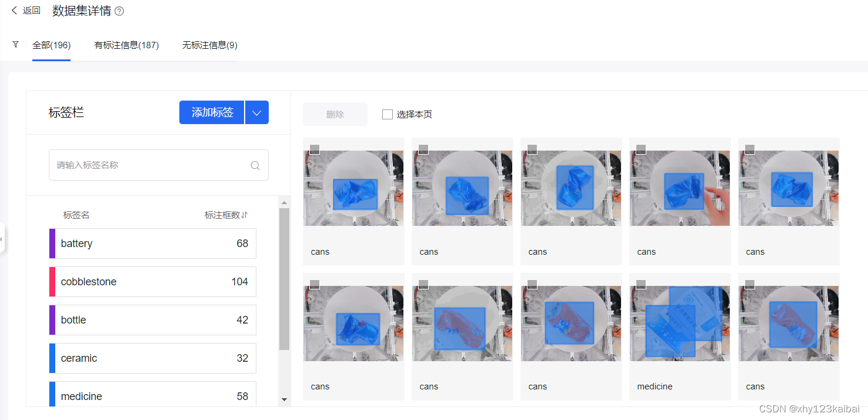The width and height of the screenshot is (868, 420).
Task: Select the ceramic label row
Action: (153, 358)
